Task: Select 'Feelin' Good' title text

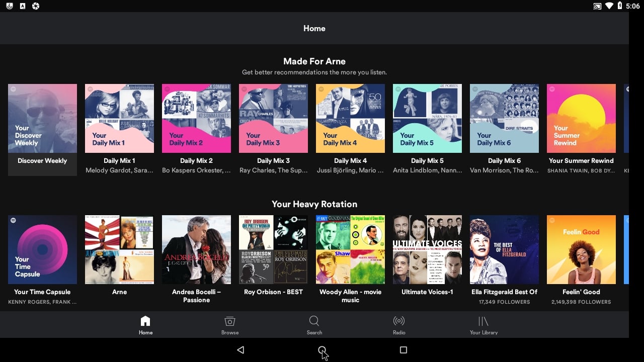Action: (x=581, y=292)
